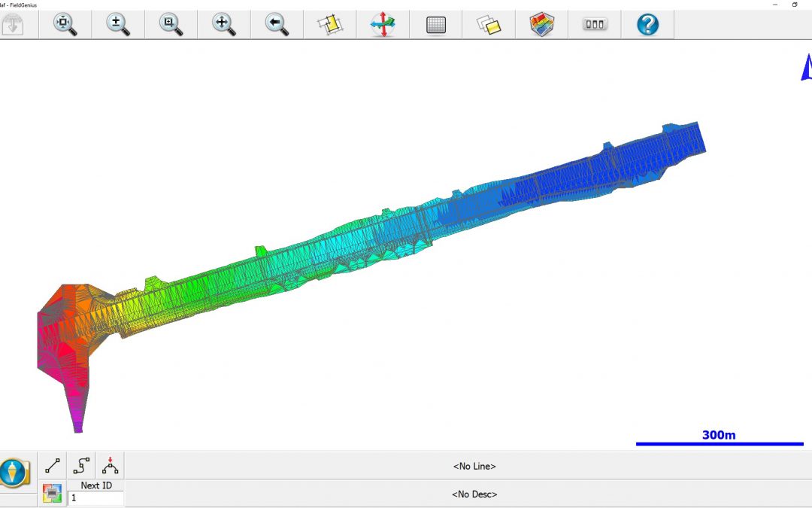This screenshot has height=508, width=812.
Task: Toggle the curvy line drawing mode
Action: tap(81, 466)
